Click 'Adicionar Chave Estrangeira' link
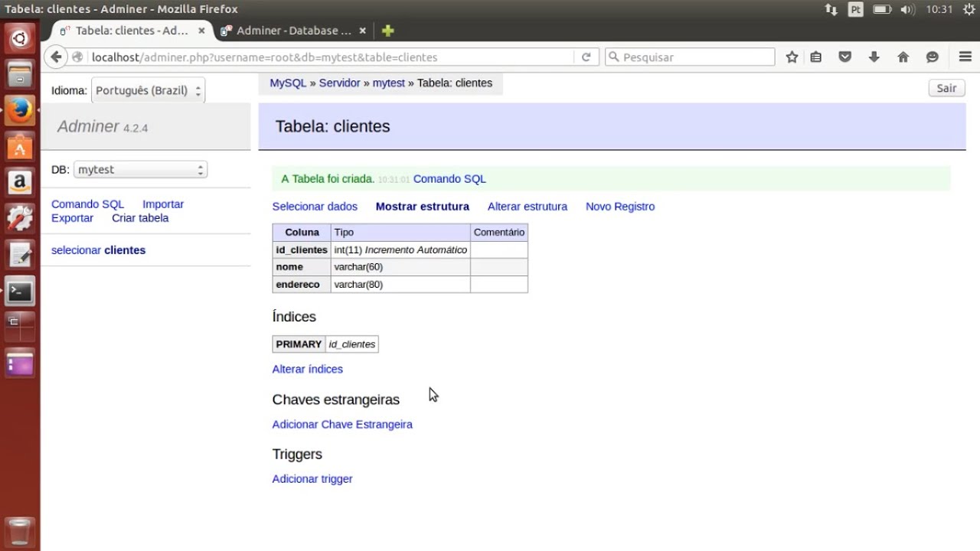 tap(342, 425)
